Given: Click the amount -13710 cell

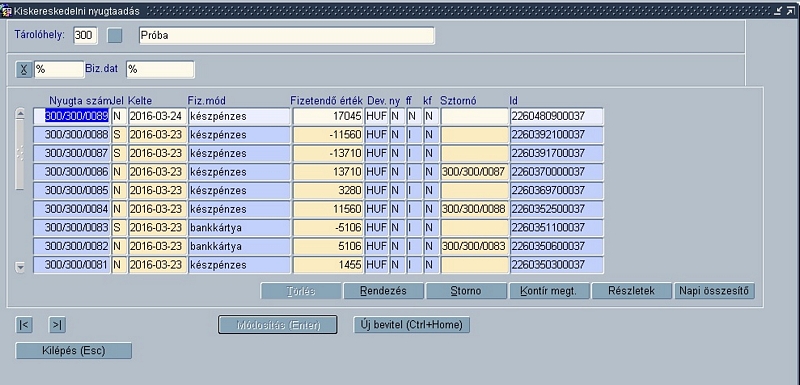Looking at the screenshot, I should click(x=328, y=153).
